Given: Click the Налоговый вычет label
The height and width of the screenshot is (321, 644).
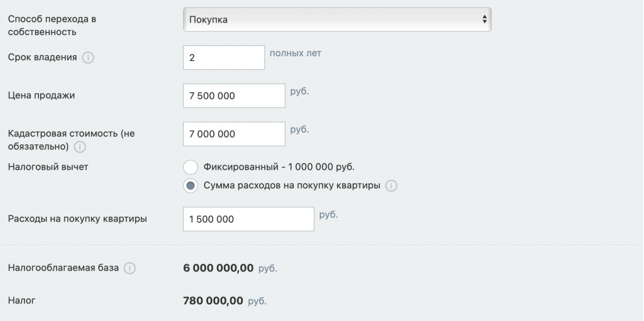Looking at the screenshot, I should coord(48,167).
